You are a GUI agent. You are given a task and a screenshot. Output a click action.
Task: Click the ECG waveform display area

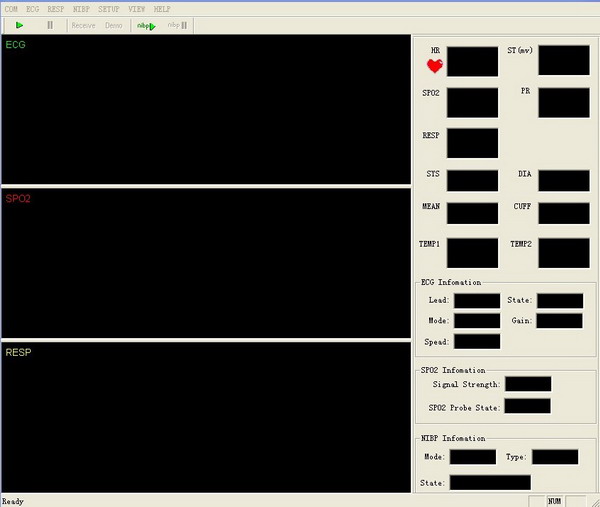click(x=205, y=110)
